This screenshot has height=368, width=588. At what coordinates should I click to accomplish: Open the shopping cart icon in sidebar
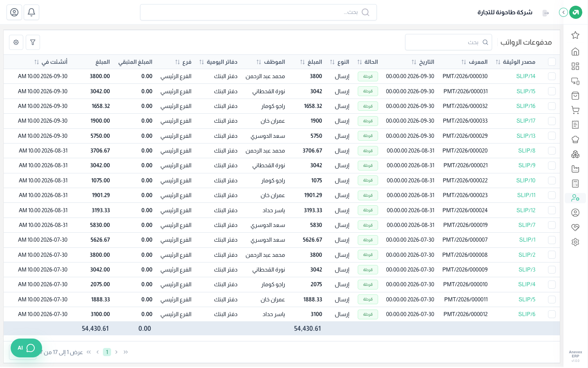[x=575, y=110]
